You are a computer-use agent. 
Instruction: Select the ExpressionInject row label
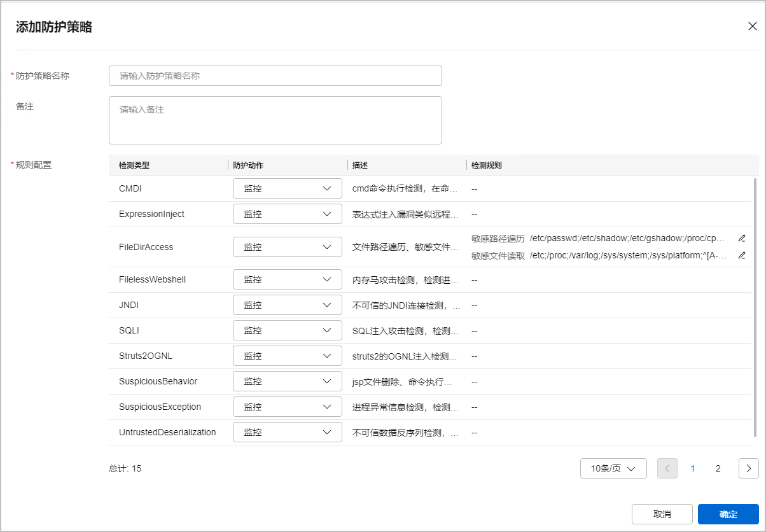(x=151, y=214)
